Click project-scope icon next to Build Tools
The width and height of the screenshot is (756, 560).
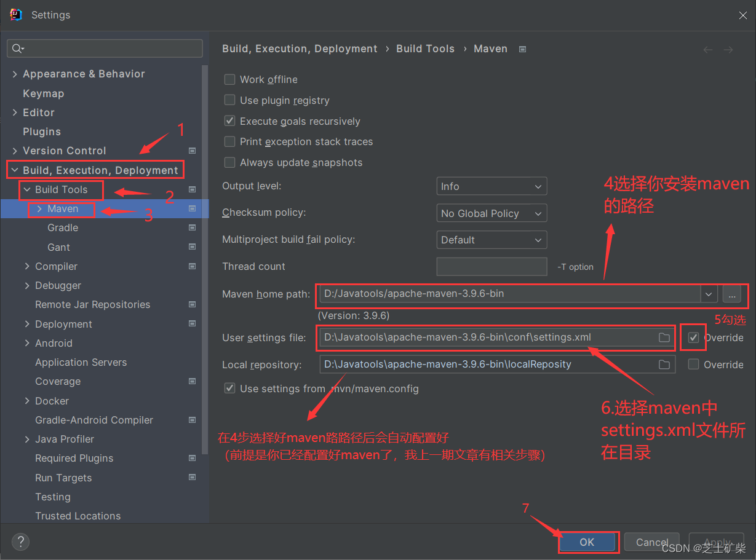click(x=193, y=189)
